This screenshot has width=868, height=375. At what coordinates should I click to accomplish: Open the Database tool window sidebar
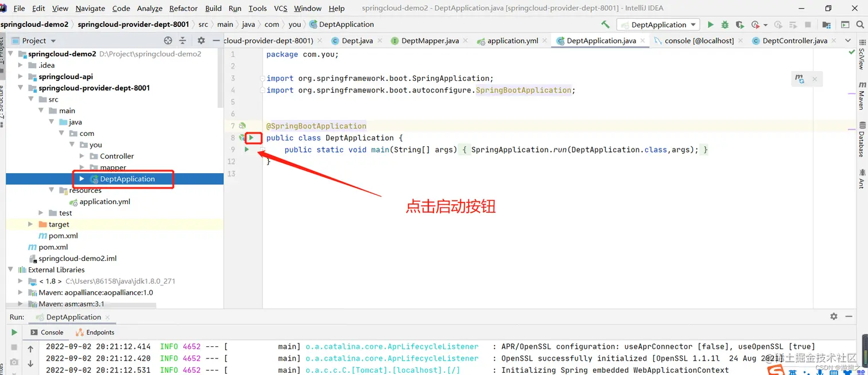[x=862, y=139]
